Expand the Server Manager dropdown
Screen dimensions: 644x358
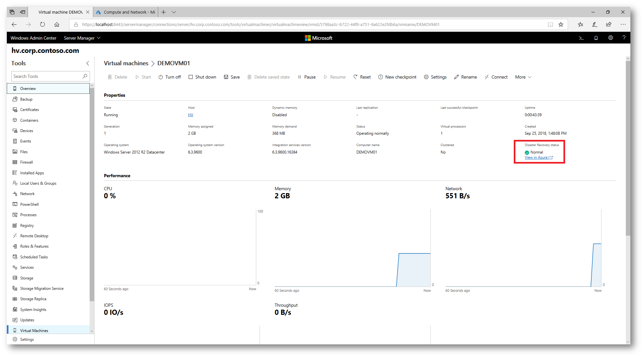click(x=82, y=38)
